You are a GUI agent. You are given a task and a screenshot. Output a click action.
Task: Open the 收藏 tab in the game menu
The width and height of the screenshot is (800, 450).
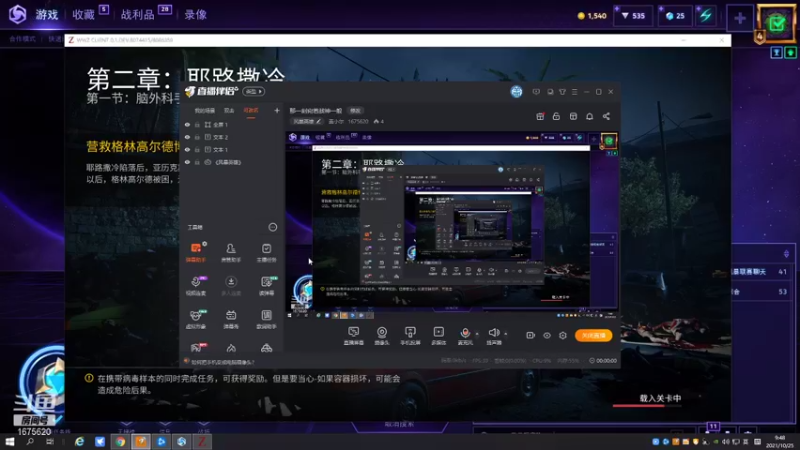pos(83,15)
